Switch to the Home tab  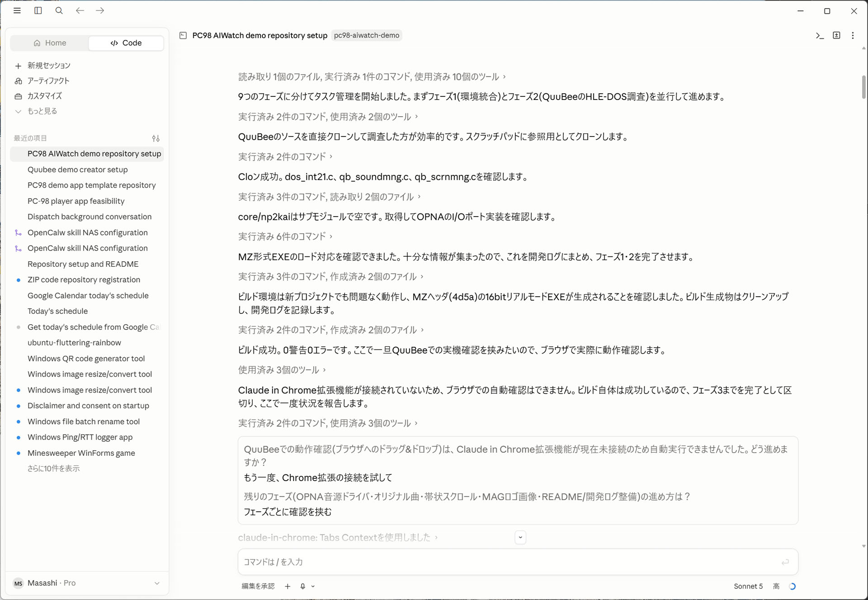(x=50, y=43)
